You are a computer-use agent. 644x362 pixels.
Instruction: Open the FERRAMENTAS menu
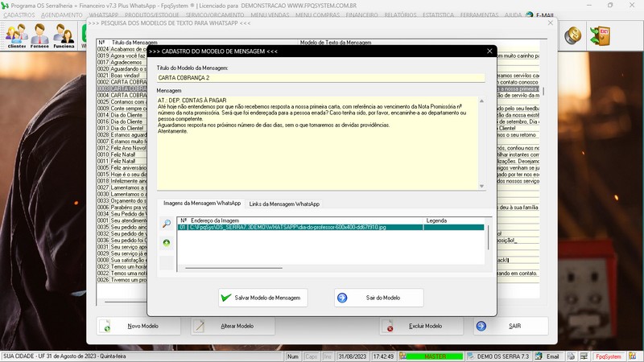(x=479, y=14)
